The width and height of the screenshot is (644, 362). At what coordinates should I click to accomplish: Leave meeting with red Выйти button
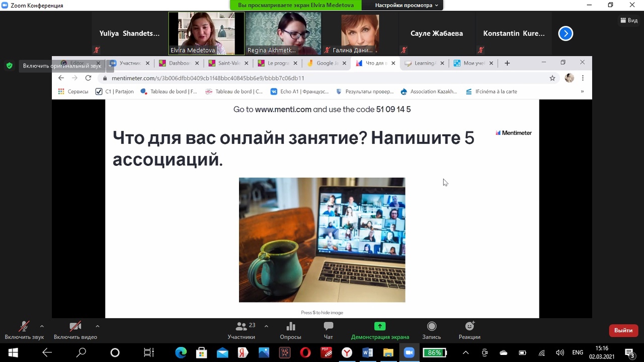coord(623,330)
